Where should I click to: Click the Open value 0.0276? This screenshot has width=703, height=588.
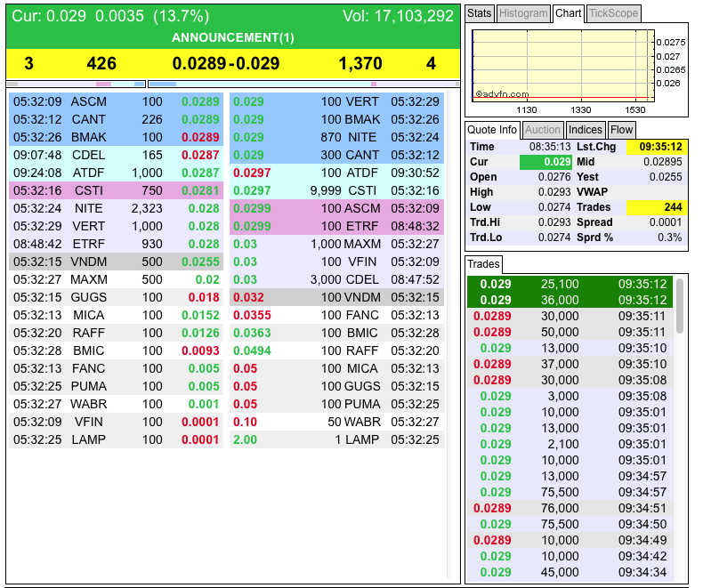[554, 177]
